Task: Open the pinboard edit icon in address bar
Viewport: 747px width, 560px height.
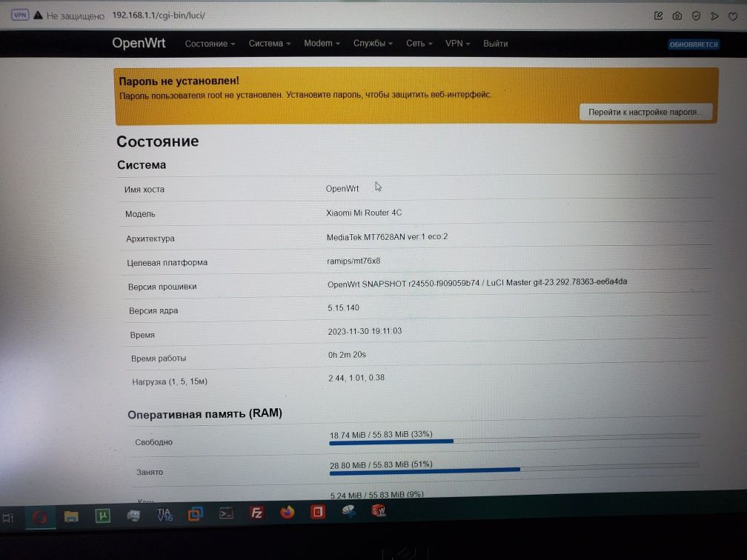Action: [x=658, y=16]
